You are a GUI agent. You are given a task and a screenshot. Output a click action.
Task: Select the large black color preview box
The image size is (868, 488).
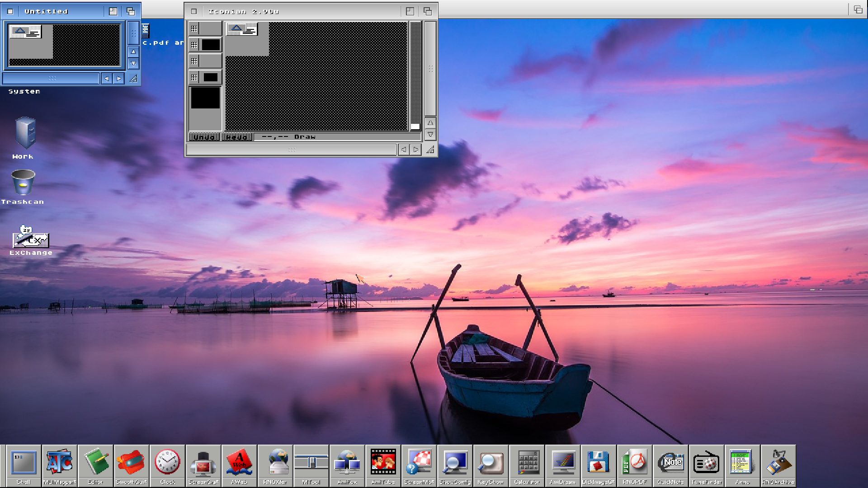[x=205, y=98]
